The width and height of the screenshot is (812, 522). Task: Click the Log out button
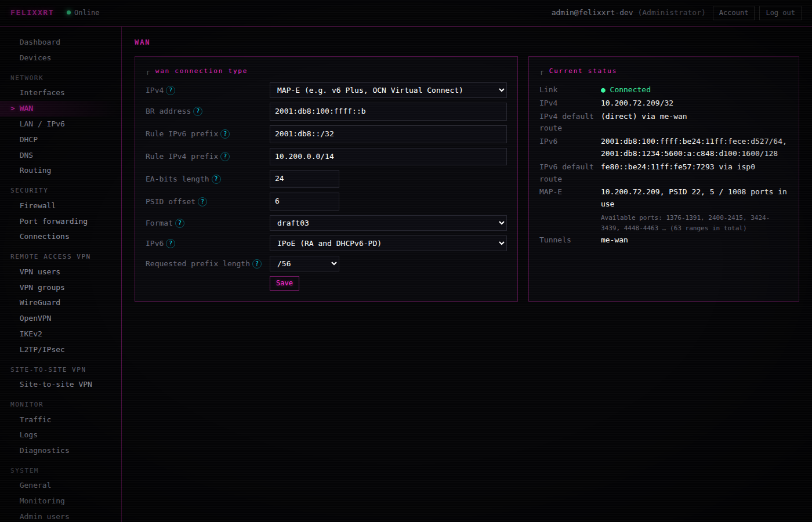coord(780,13)
